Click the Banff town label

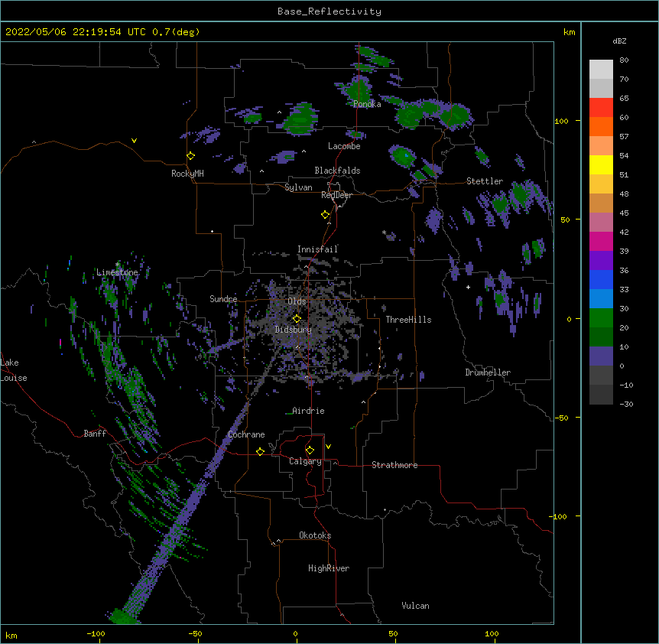[x=95, y=434]
